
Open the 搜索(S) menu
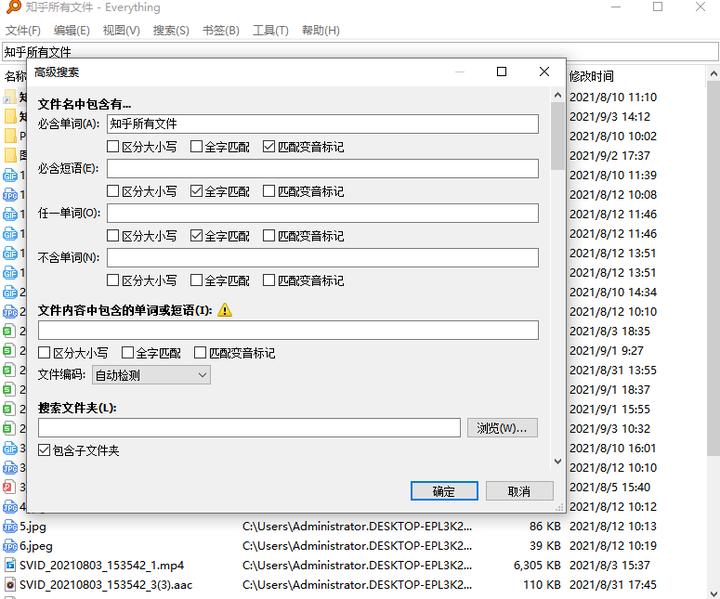[171, 31]
